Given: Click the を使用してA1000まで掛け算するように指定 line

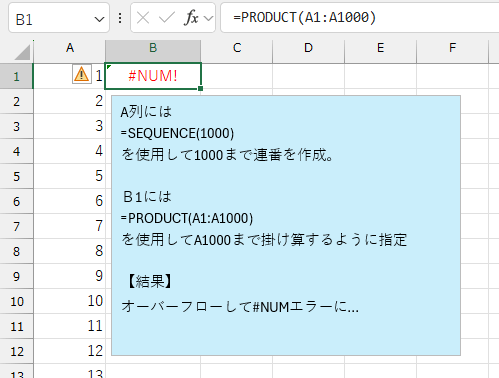Looking at the screenshot, I should 264,240.
